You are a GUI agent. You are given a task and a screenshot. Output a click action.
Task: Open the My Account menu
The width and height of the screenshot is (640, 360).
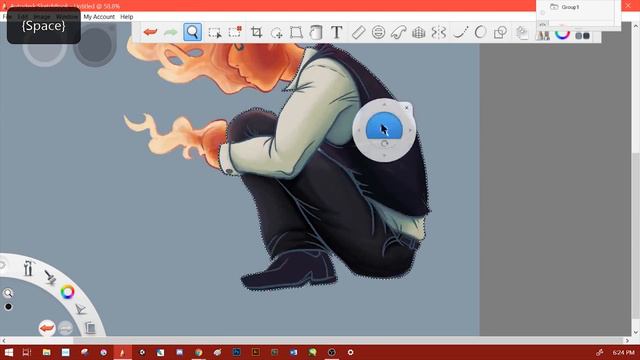click(x=99, y=17)
